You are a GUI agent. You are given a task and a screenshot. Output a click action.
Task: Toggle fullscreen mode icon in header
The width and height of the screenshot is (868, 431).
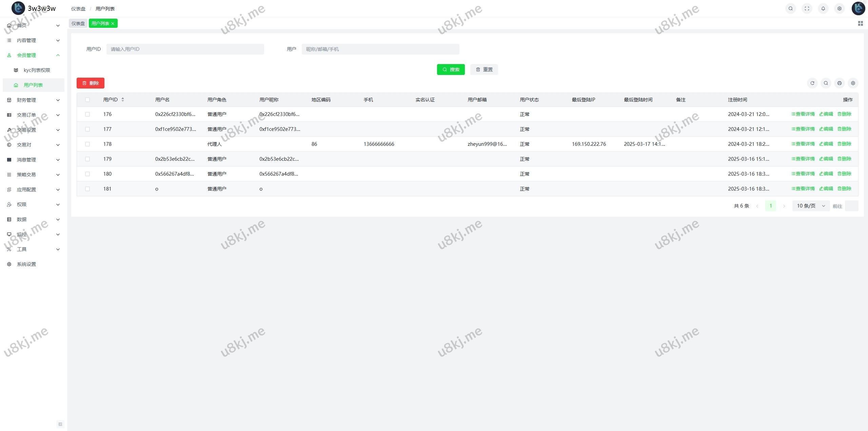[x=807, y=8]
